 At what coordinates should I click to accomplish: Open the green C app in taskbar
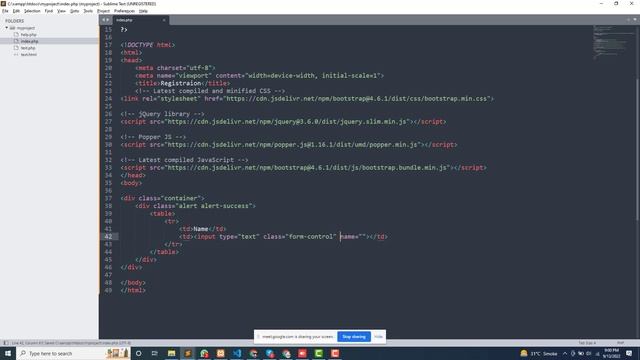318,353
